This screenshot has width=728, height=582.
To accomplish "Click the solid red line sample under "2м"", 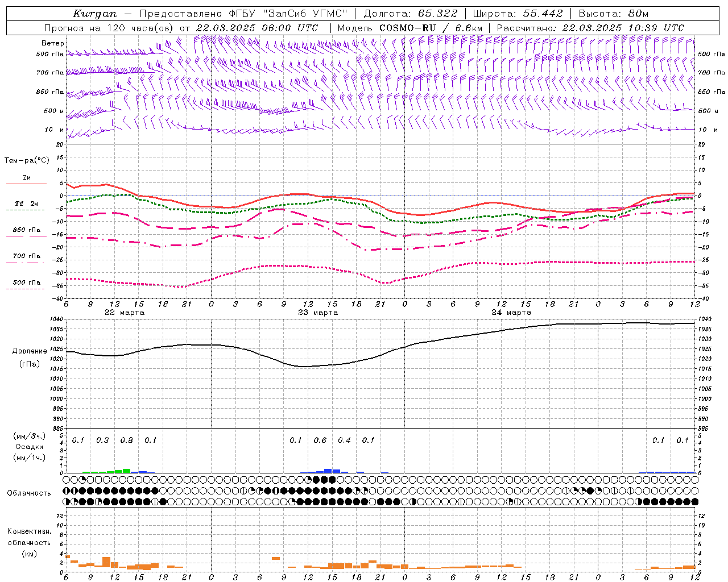I will pos(26,184).
